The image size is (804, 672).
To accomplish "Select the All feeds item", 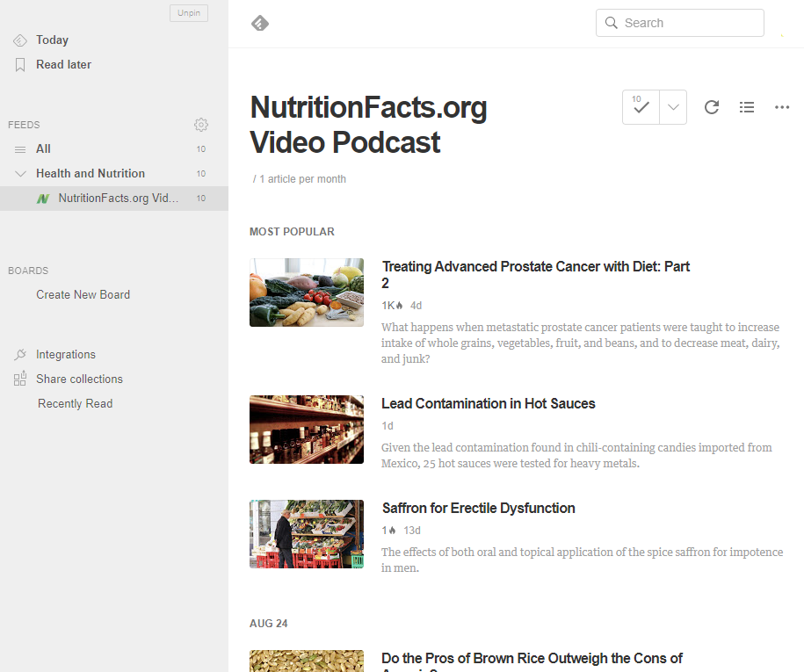I will coord(43,149).
